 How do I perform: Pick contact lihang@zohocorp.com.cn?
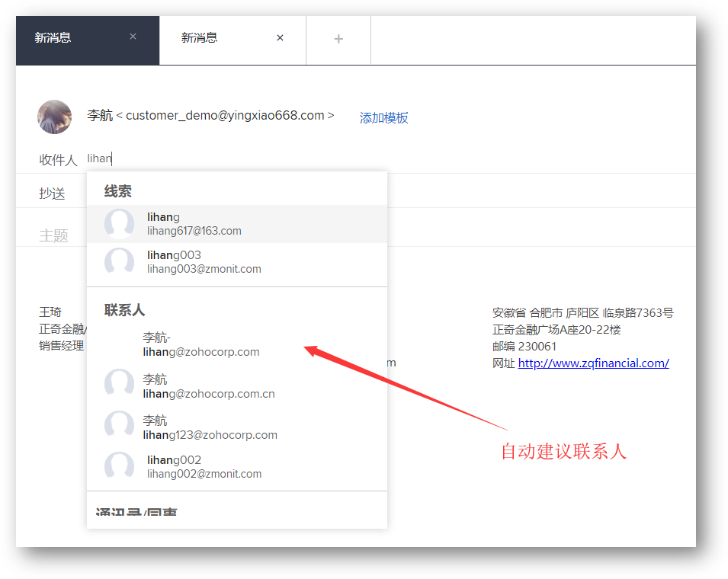pyautogui.click(x=209, y=386)
